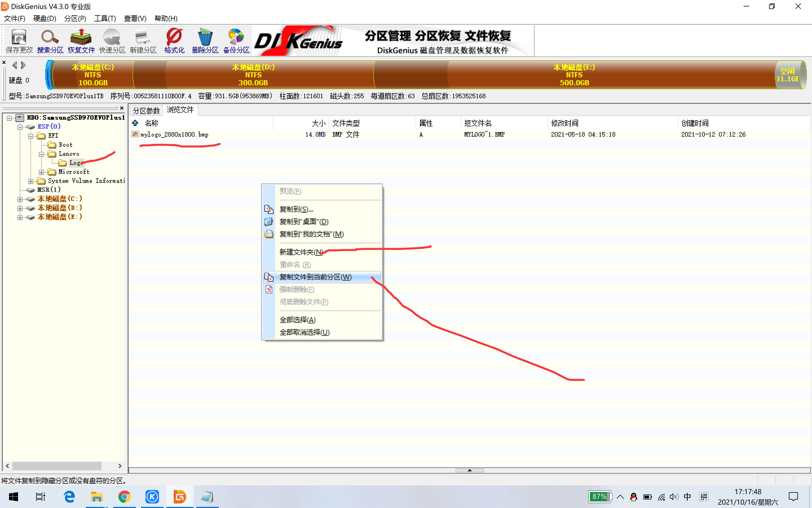The height and width of the screenshot is (508, 812).
Task: Sort file list by 大小 column
Action: [301, 123]
